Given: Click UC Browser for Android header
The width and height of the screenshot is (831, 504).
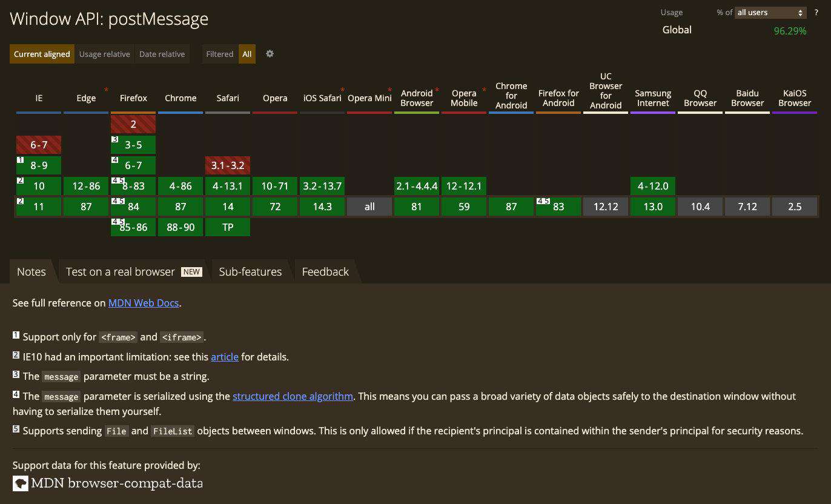Looking at the screenshot, I should click(606, 91).
